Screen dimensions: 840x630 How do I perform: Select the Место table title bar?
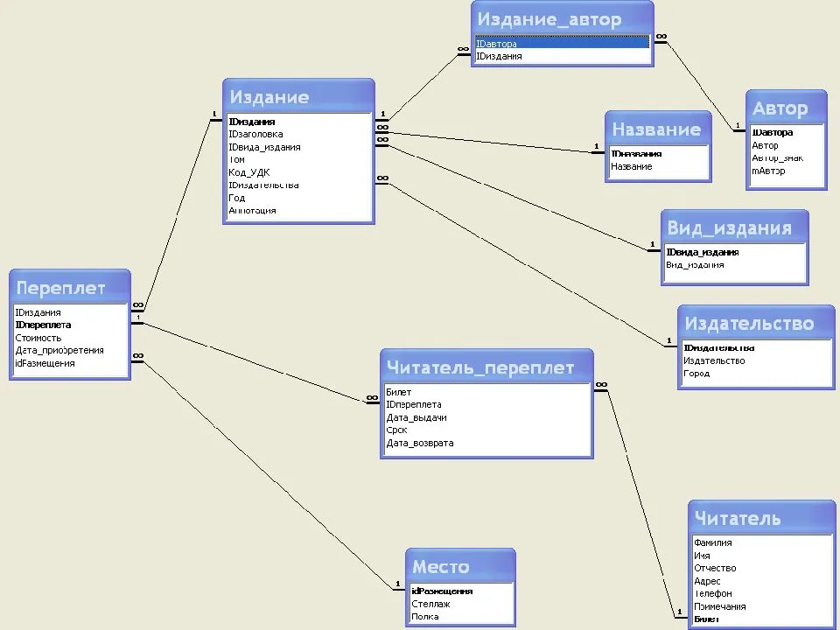point(460,565)
